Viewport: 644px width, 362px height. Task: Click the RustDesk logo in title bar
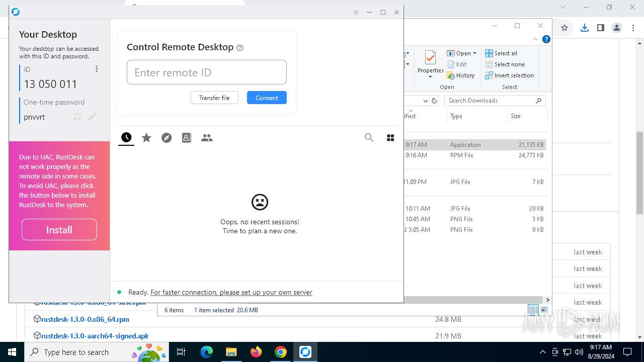point(16,12)
